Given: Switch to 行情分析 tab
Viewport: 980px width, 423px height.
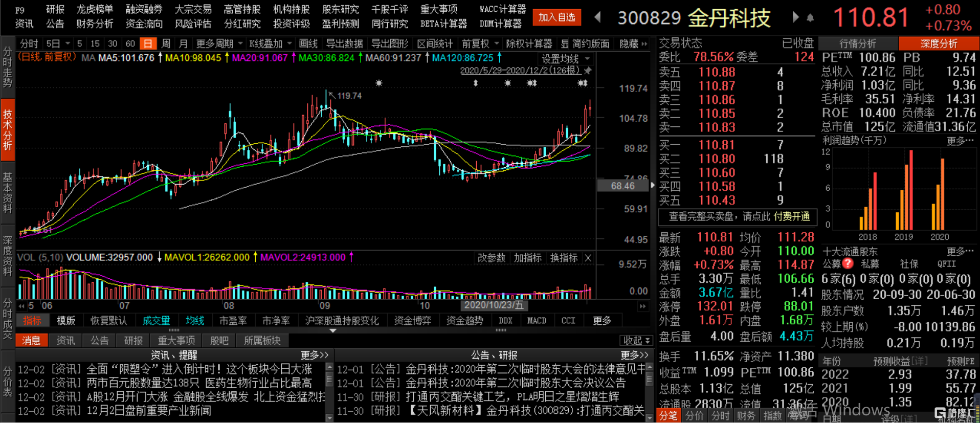Looking at the screenshot, I should [858, 43].
